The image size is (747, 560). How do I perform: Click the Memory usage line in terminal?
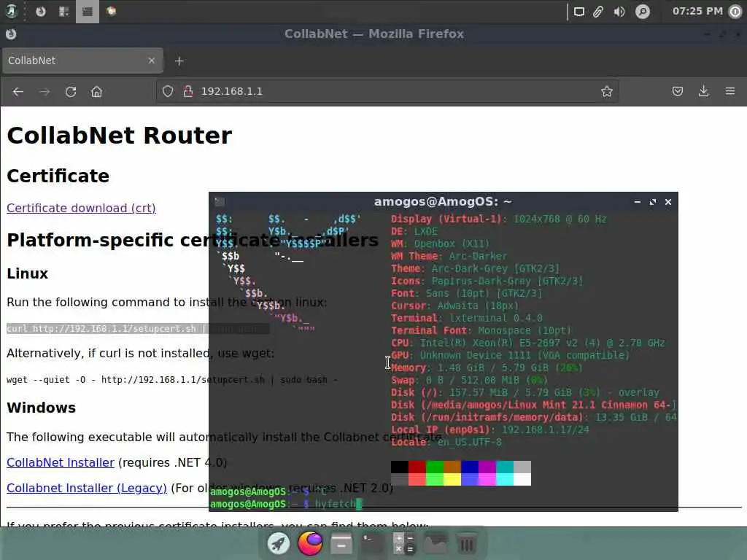pos(487,367)
